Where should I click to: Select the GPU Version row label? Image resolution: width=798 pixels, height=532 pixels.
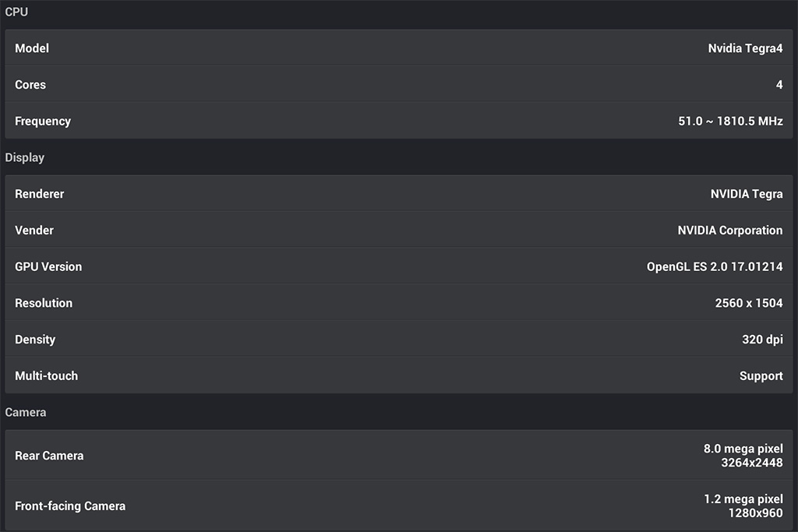pyautogui.click(x=48, y=267)
